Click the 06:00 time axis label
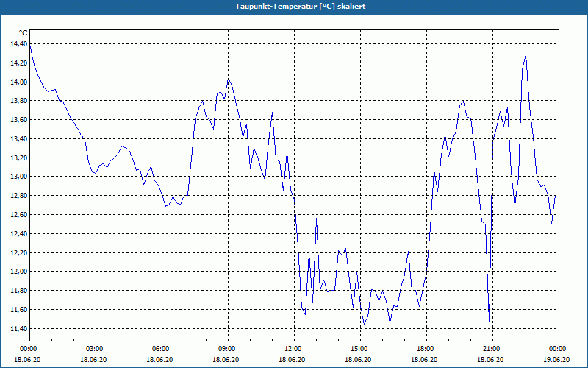The image size is (588, 368). coord(162,349)
